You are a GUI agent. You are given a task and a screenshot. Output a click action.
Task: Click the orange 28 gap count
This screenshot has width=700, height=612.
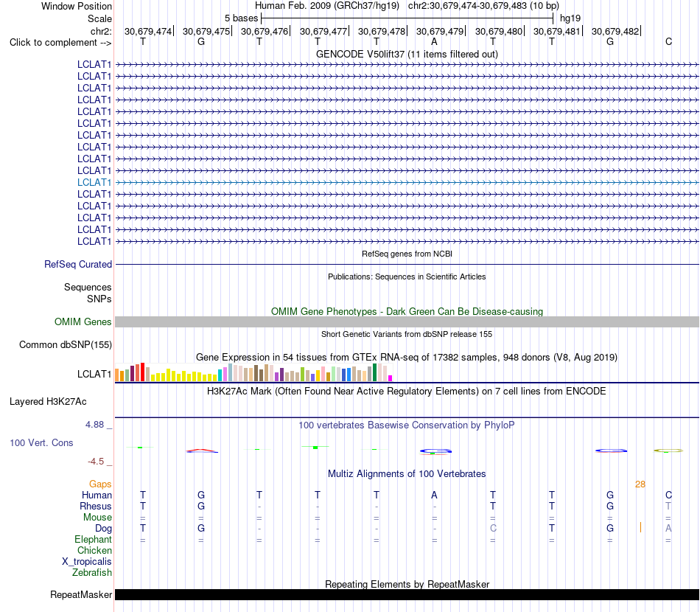tap(640, 484)
